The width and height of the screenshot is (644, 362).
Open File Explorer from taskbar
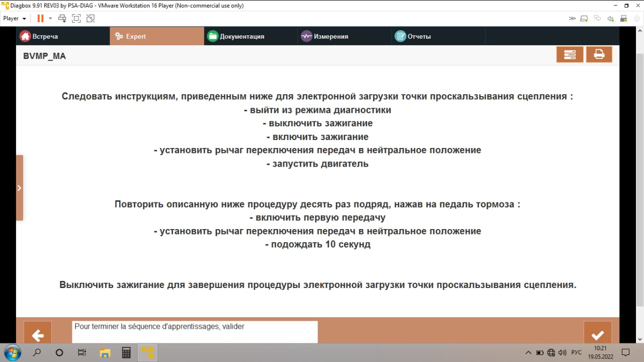[105, 353]
